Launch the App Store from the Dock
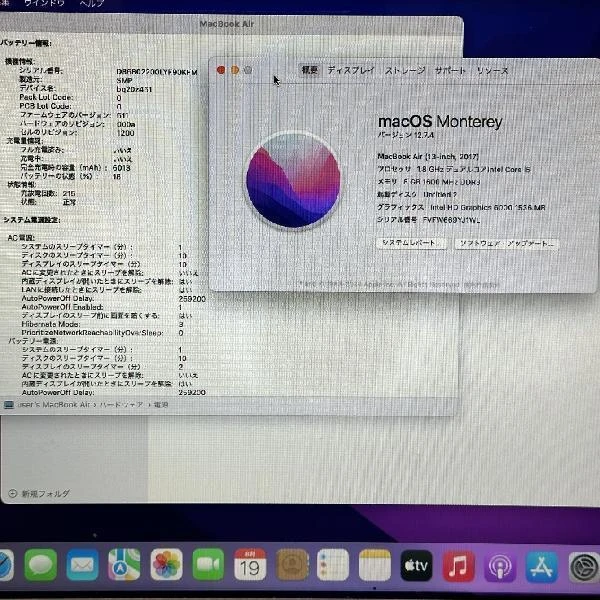Viewport: 600px width, 600px height. [x=541, y=567]
